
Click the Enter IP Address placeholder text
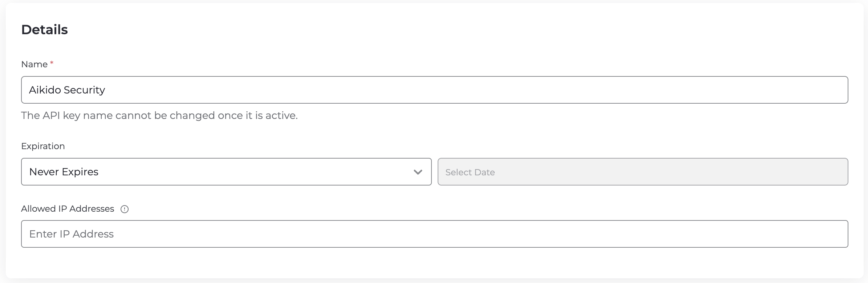72,234
